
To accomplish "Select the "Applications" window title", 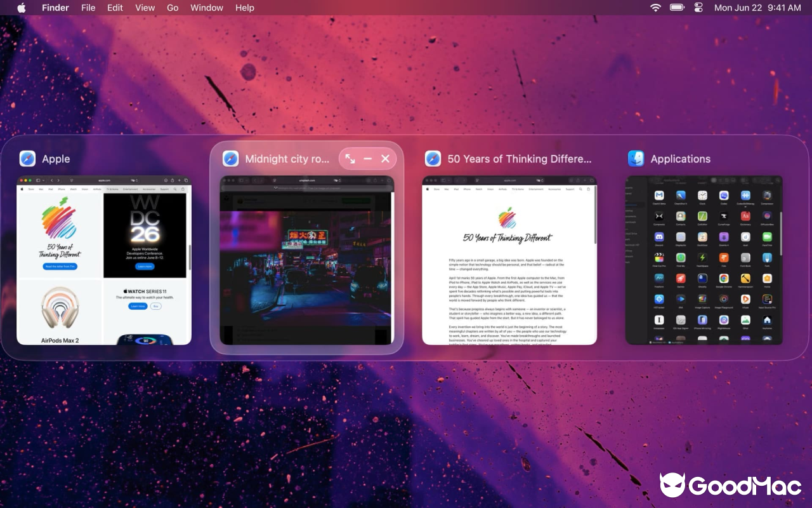I will pyautogui.click(x=681, y=159).
